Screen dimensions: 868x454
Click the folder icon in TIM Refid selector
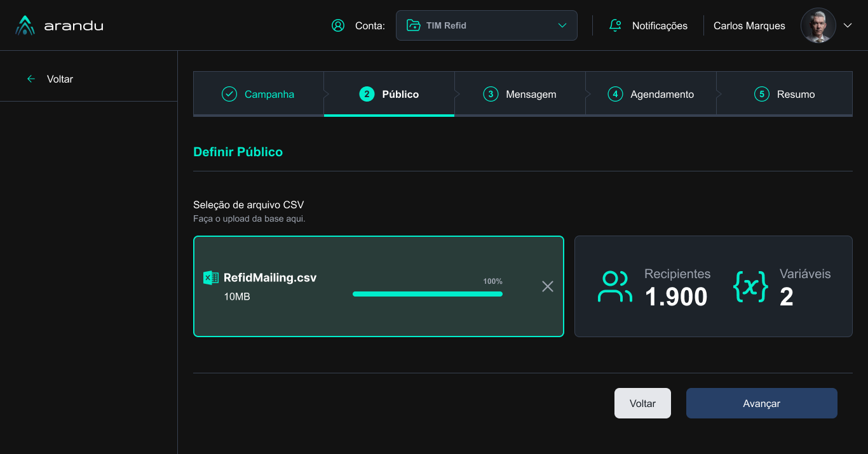tap(414, 25)
